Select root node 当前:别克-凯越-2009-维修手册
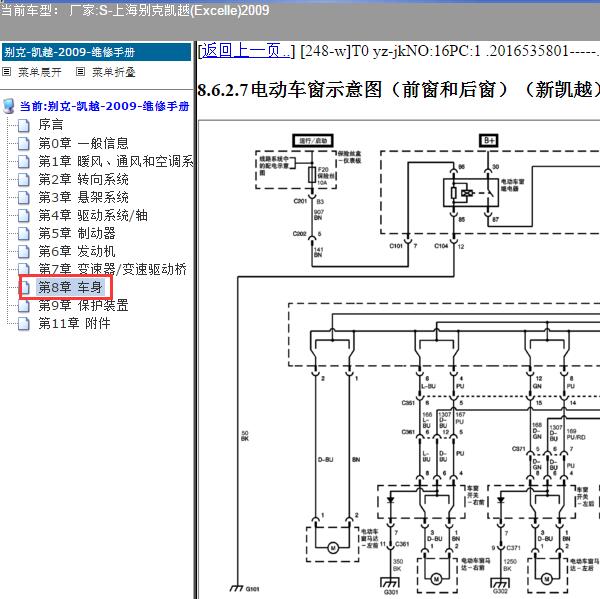 click(104, 106)
